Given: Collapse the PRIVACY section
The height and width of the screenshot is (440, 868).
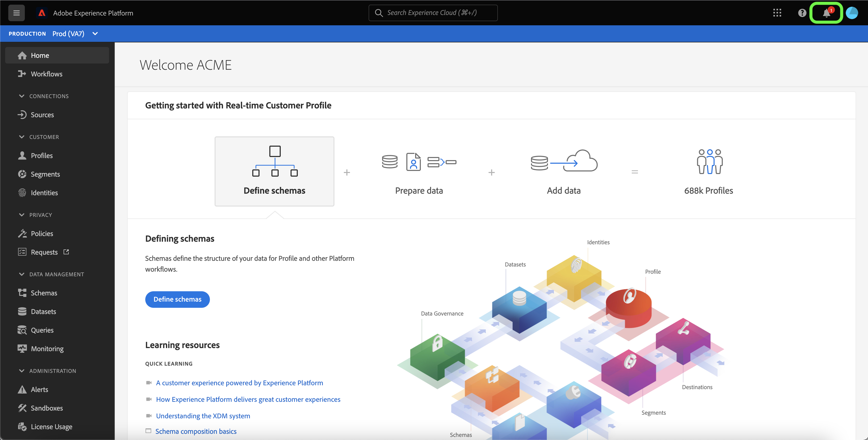Looking at the screenshot, I should (21, 215).
